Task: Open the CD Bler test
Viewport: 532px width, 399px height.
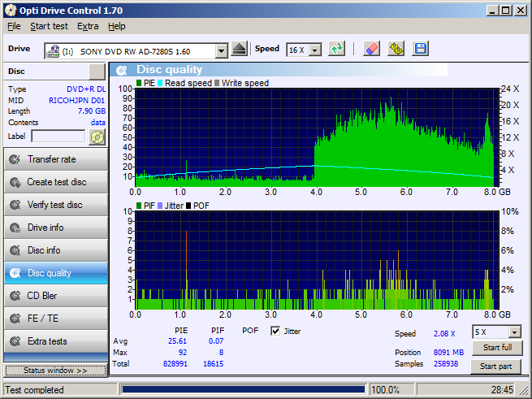Action: (56, 296)
